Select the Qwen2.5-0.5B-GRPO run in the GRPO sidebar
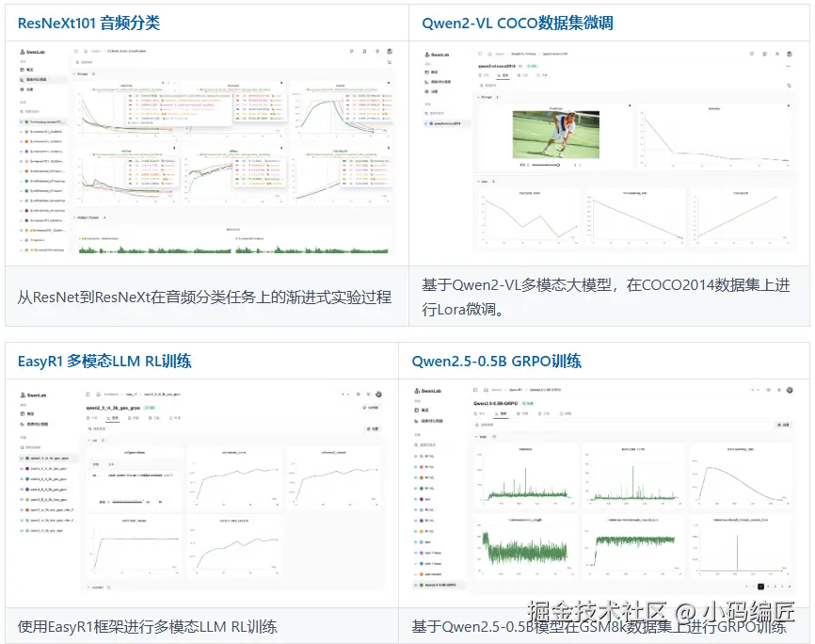 (439, 586)
